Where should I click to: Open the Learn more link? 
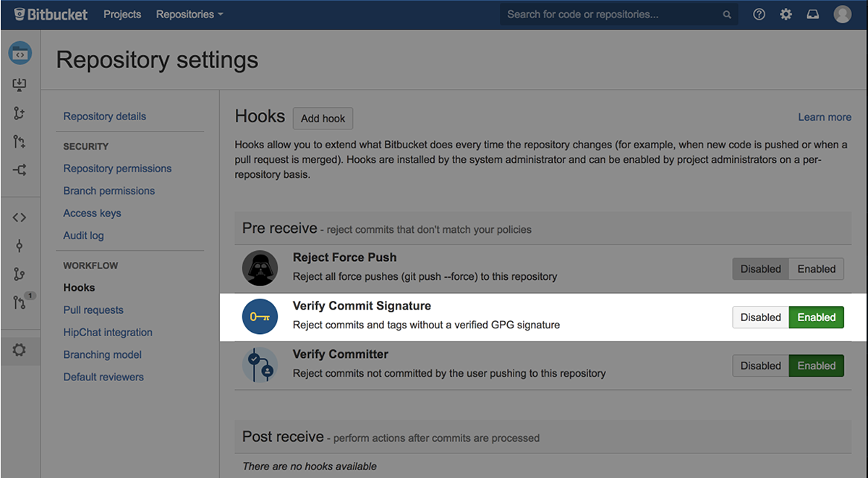tap(825, 116)
